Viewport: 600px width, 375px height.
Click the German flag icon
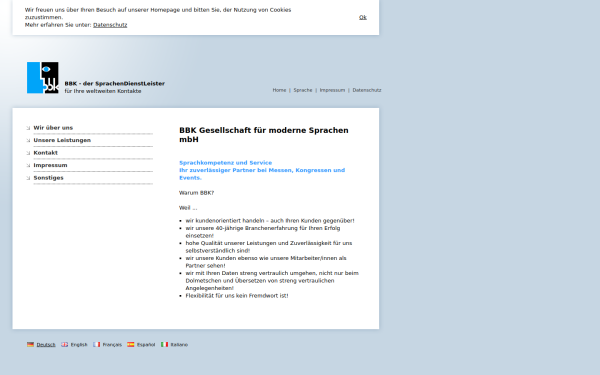pyautogui.click(x=30, y=344)
